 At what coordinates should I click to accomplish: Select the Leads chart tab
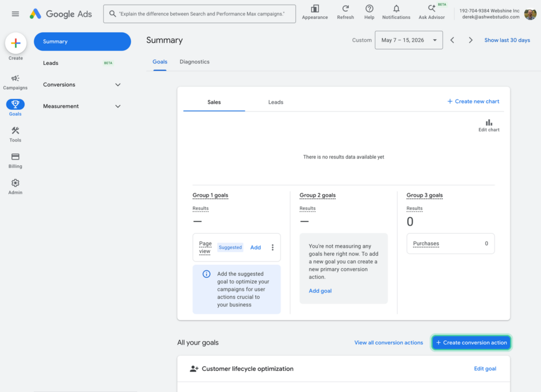[276, 102]
